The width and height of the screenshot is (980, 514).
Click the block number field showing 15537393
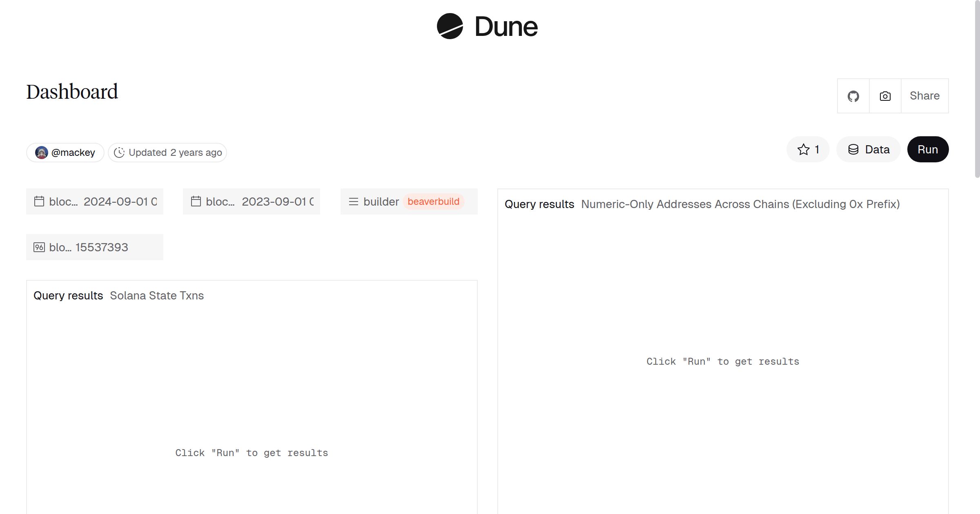pyautogui.click(x=101, y=247)
